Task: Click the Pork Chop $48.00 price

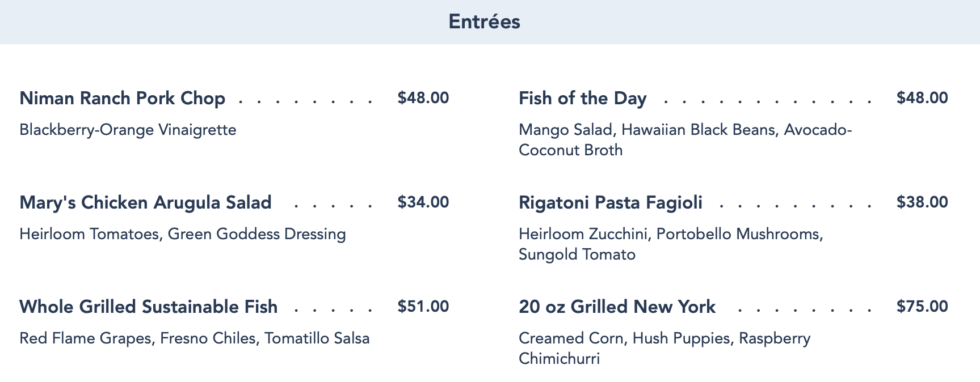Action: [423, 98]
